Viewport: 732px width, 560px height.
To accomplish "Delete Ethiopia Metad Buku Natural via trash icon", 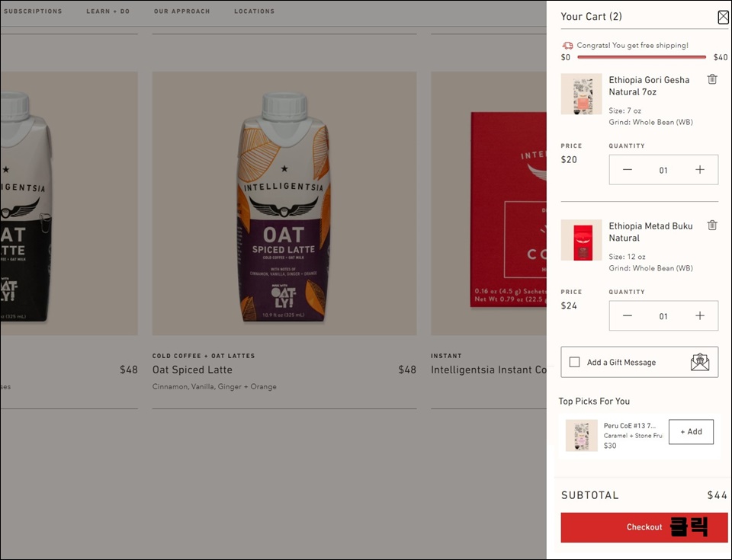I will point(712,226).
